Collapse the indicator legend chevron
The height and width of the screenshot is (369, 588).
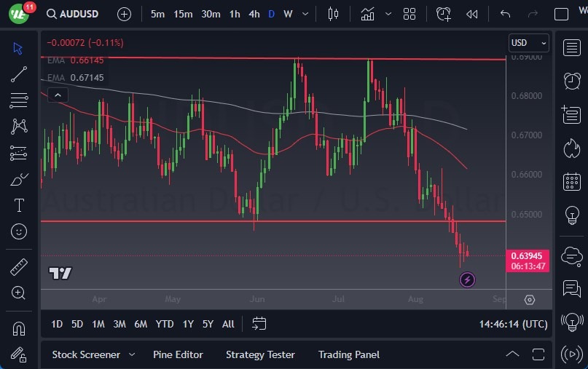[58, 95]
